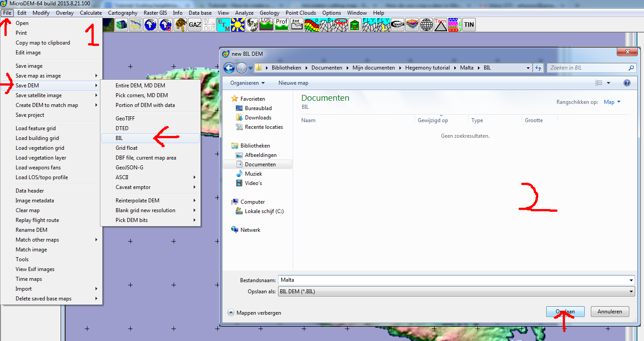
Task: Click the small profile chart toolbar icon
Action: [296, 25]
